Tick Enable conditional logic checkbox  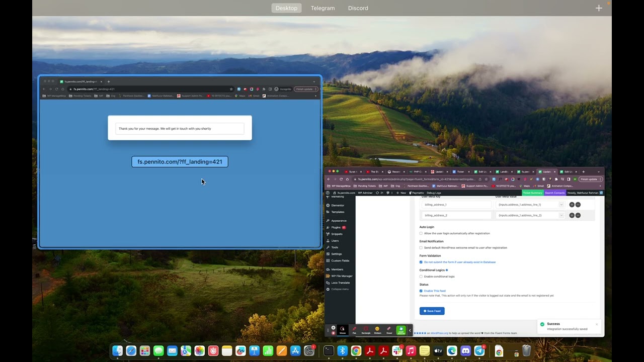(x=421, y=277)
